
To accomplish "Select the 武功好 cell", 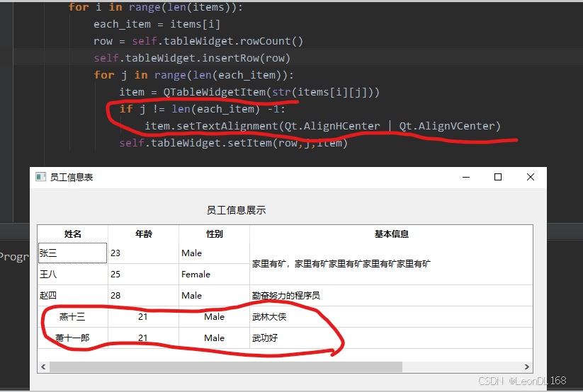I will [x=391, y=338].
